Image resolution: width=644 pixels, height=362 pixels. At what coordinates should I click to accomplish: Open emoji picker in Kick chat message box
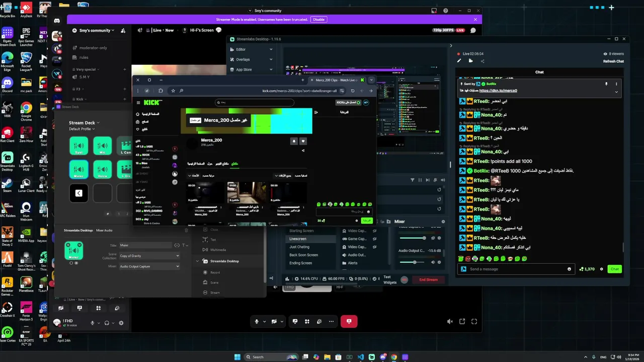(x=570, y=269)
